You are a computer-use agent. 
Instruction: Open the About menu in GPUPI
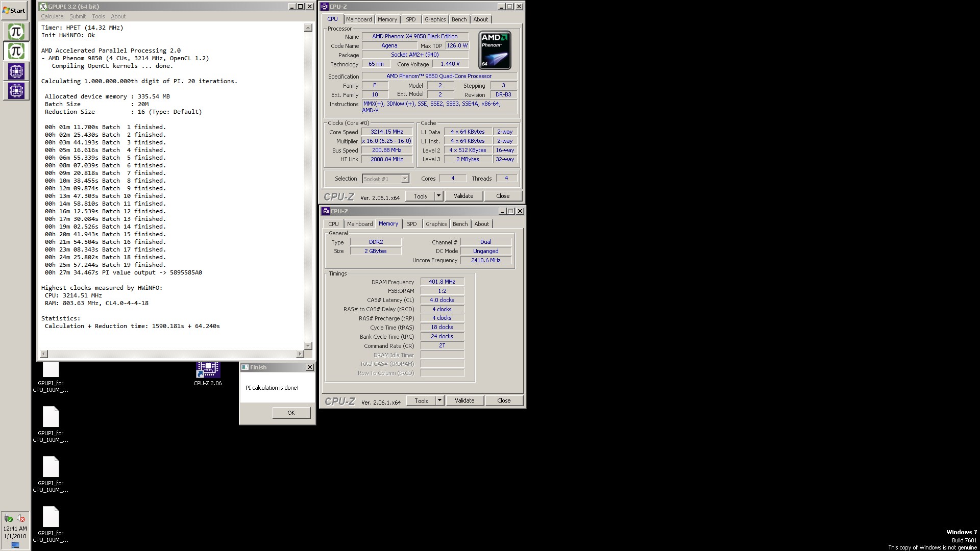[118, 16]
